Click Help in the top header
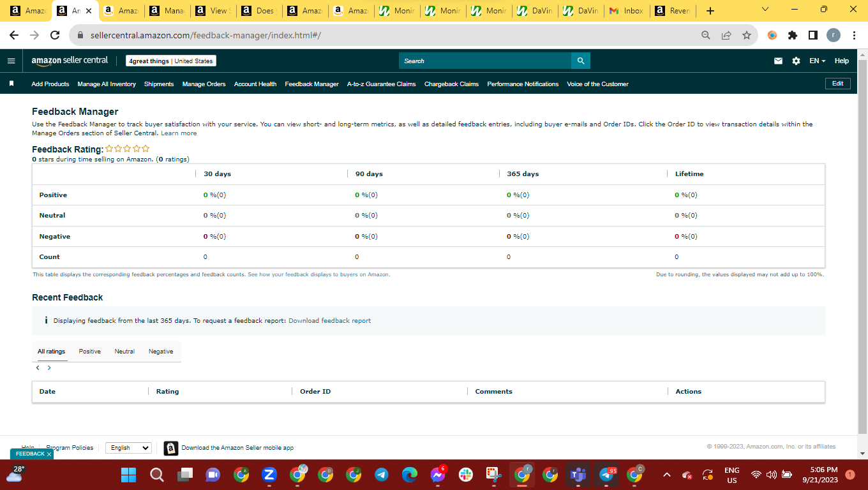 [842, 61]
